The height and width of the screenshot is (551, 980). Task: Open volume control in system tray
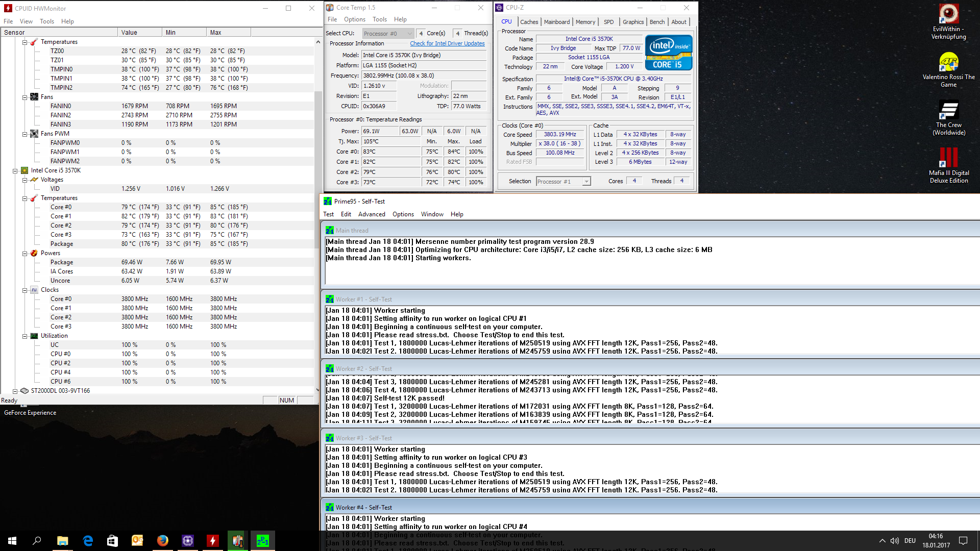(x=894, y=540)
